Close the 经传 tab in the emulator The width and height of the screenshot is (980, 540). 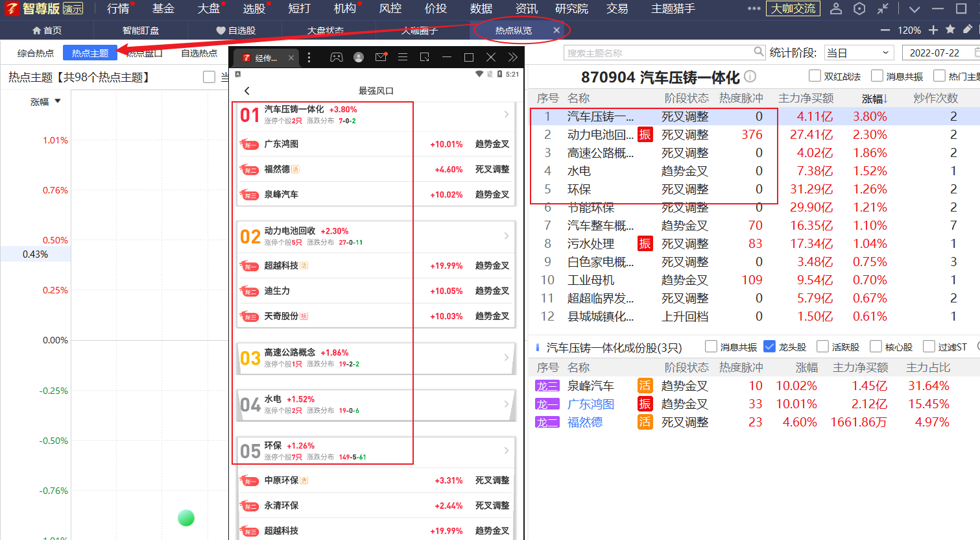click(x=291, y=58)
